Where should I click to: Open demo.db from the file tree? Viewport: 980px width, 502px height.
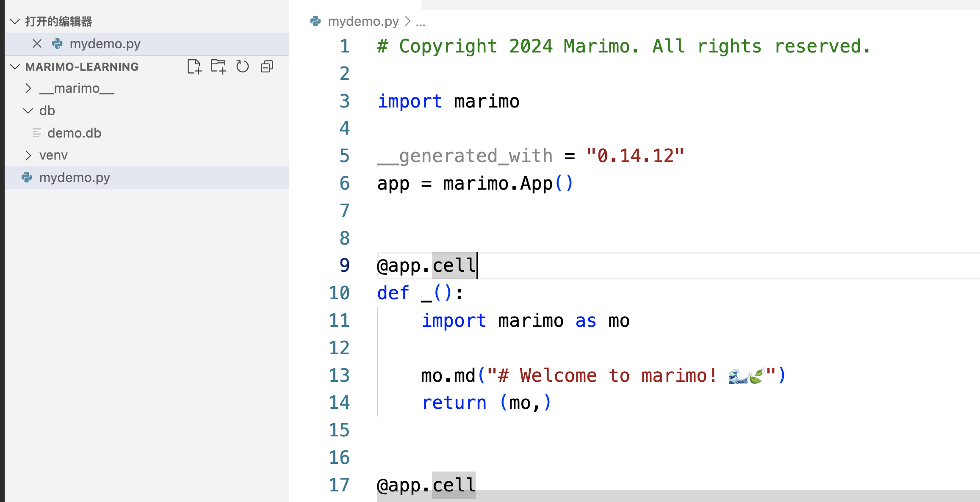click(x=74, y=133)
